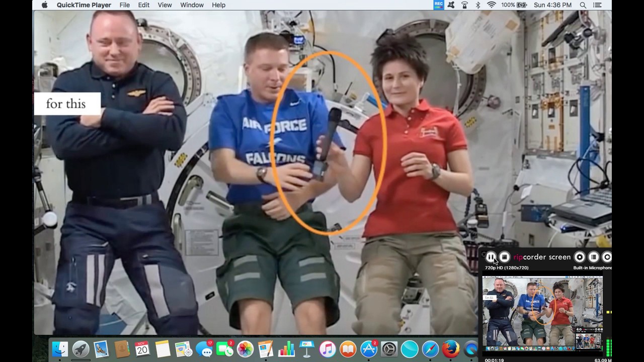Open Spotlight search magnifier
The height and width of the screenshot is (362, 644).
(x=583, y=5)
